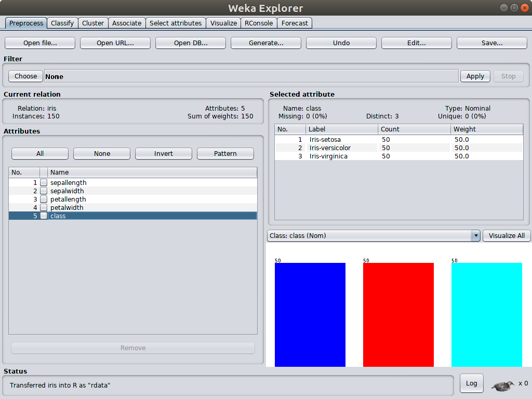This screenshot has width=532, height=399.
Task: Click the filter configuration field showing None
Action: [251, 76]
